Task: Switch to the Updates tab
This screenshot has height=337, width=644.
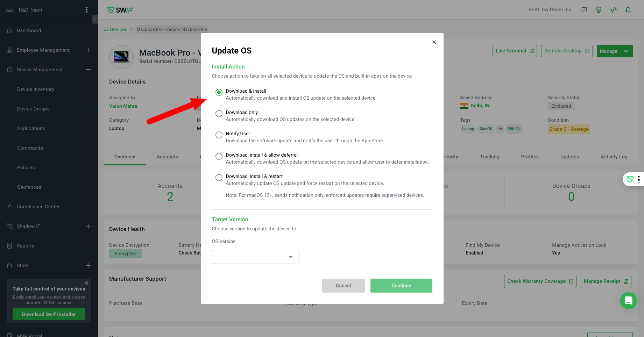Action: [569, 157]
